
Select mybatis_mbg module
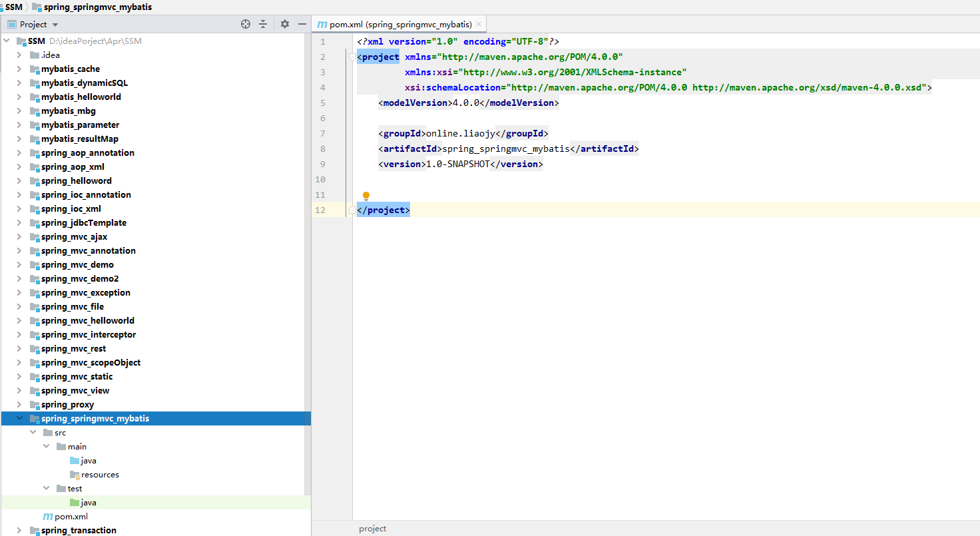(69, 111)
